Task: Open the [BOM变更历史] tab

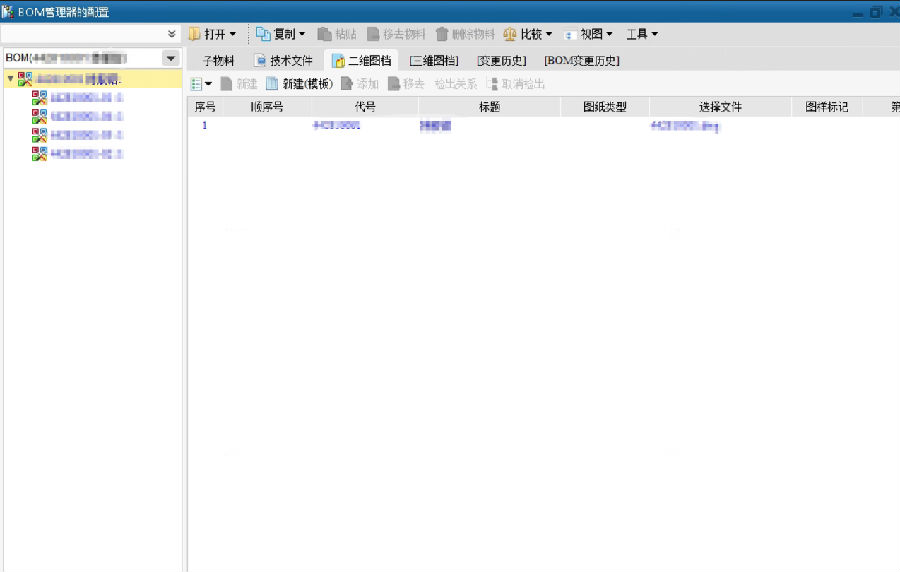Action: click(x=581, y=61)
